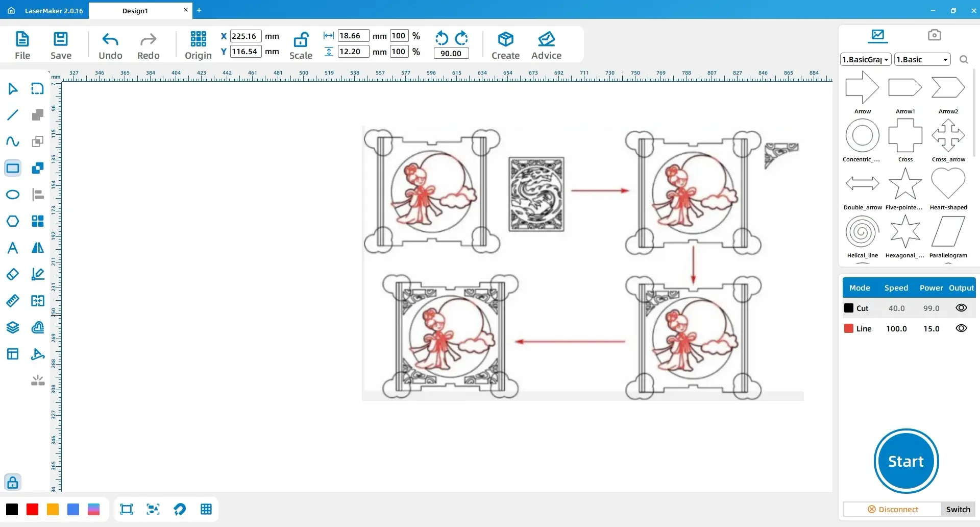
Task: Select the ruler measure tool
Action: point(13,301)
